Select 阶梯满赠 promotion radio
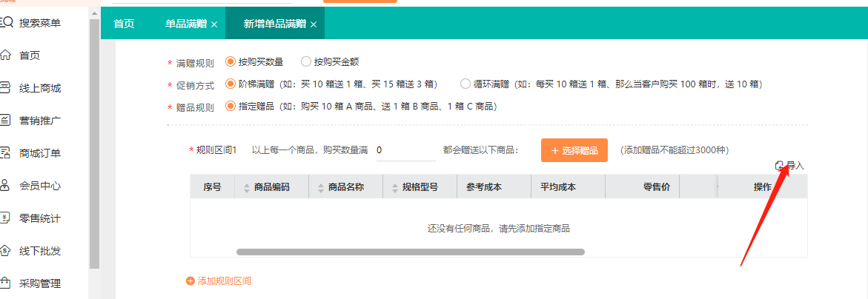This screenshot has width=868, height=299. coord(231,84)
